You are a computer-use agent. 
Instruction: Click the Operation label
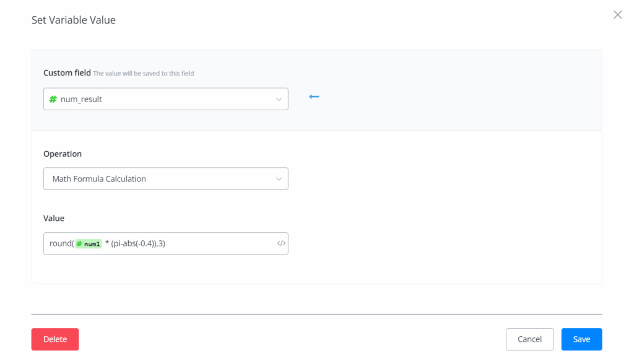coord(63,154)
